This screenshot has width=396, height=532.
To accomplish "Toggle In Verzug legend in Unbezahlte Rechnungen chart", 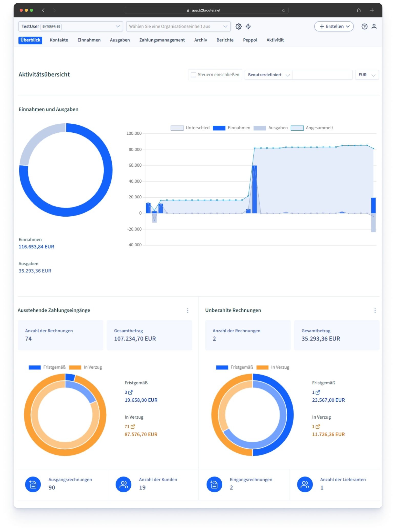I will (x=273, y=367).
